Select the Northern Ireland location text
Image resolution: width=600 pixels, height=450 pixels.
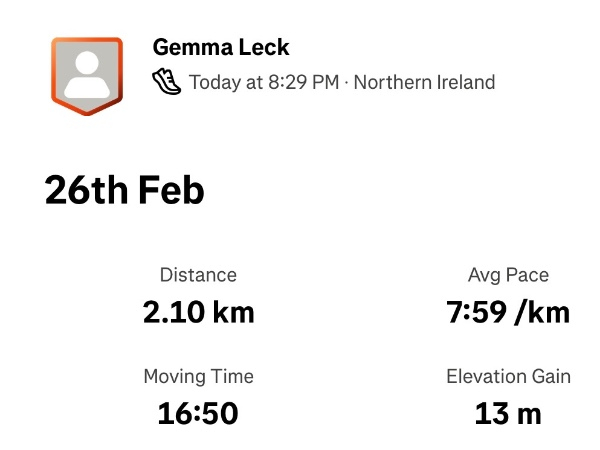click(x=424, y=82)
